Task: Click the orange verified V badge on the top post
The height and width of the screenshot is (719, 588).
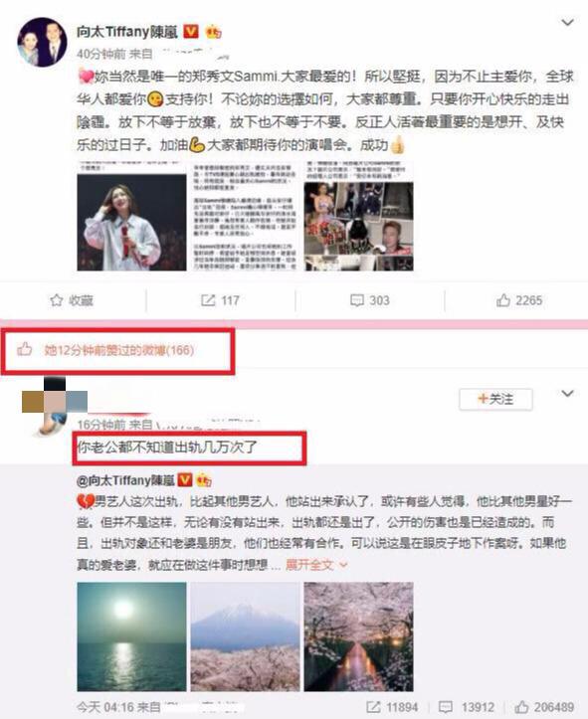Action: [x=191, y=31]
